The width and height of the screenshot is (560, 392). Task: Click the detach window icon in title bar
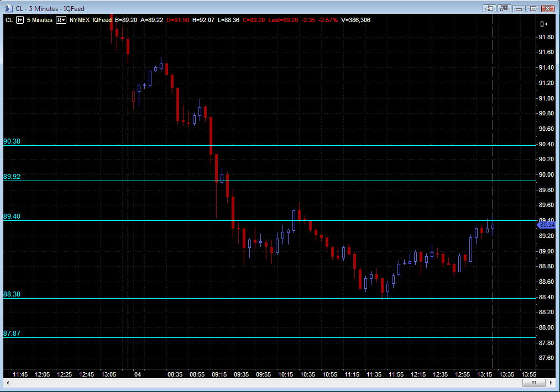pyautogui.click(x=504, y=8)
